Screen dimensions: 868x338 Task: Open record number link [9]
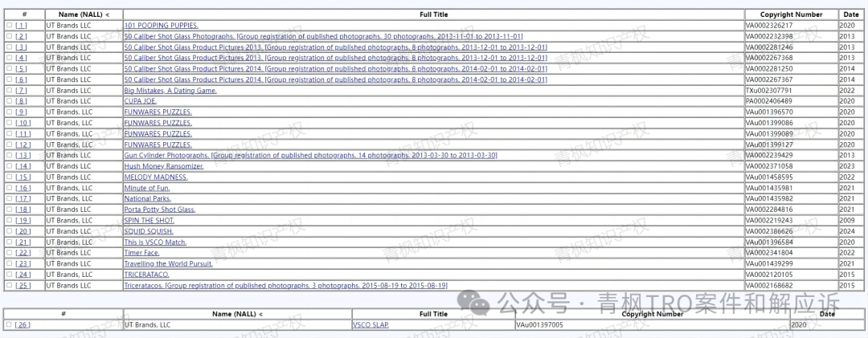(21, 112)
